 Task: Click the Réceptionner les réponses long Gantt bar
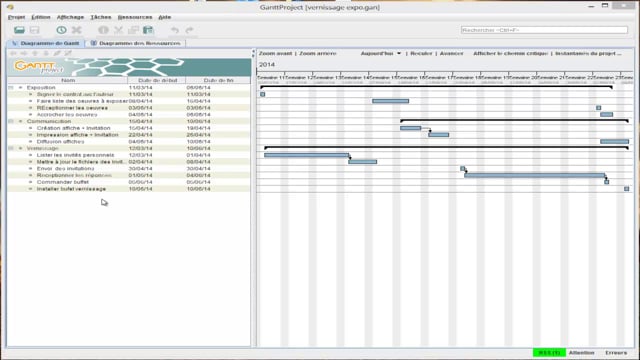click(x=535, y=175)
